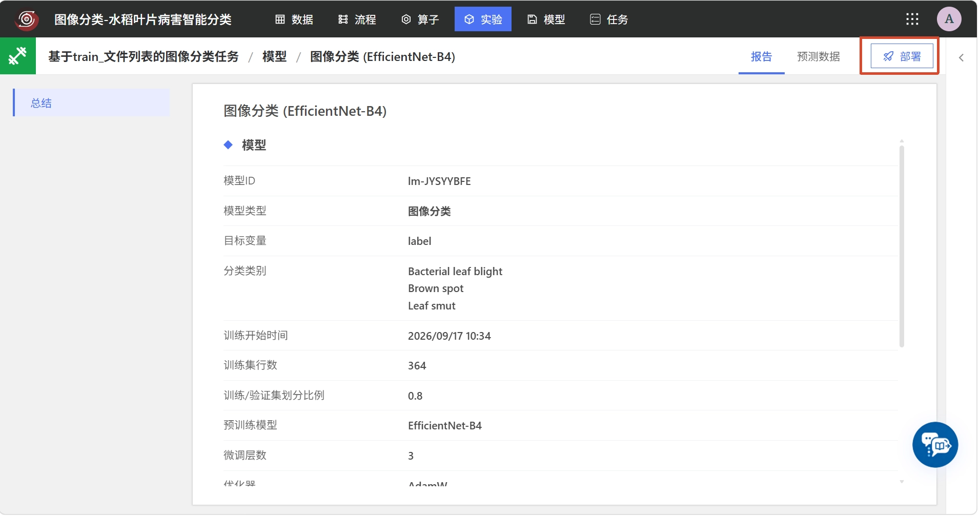Open the nine-dot apps grid
Viewport: 980px width, 517px height.
click(x=912, y=19)
